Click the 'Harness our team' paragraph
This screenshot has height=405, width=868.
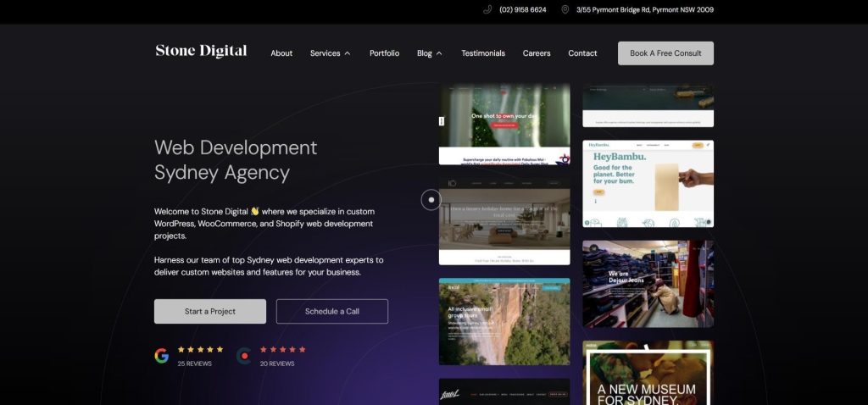coord(269,266)
